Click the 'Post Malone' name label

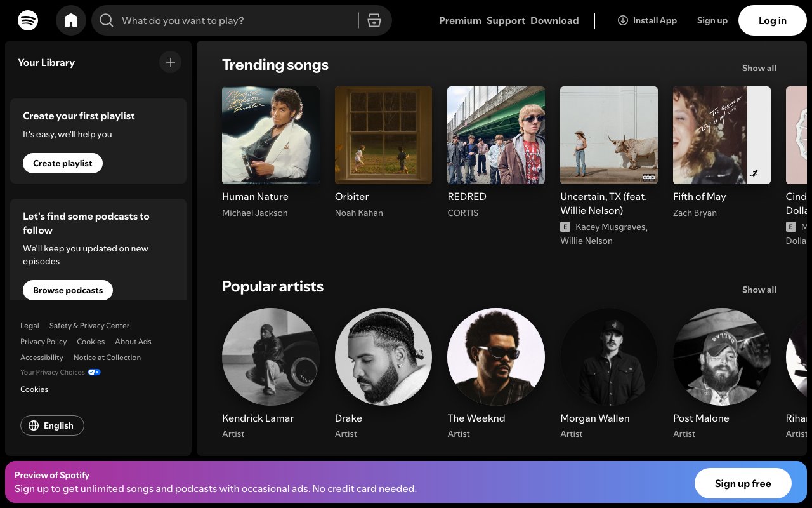(x=701, y=418)
